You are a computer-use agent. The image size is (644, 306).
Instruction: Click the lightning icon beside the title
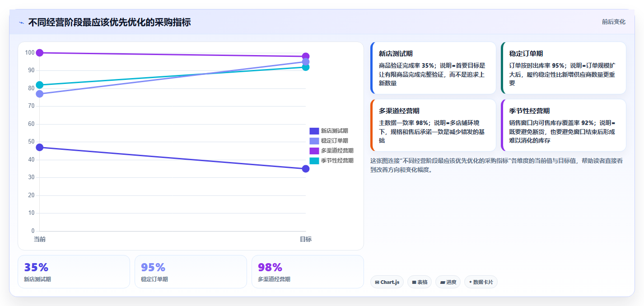[21, 23]
